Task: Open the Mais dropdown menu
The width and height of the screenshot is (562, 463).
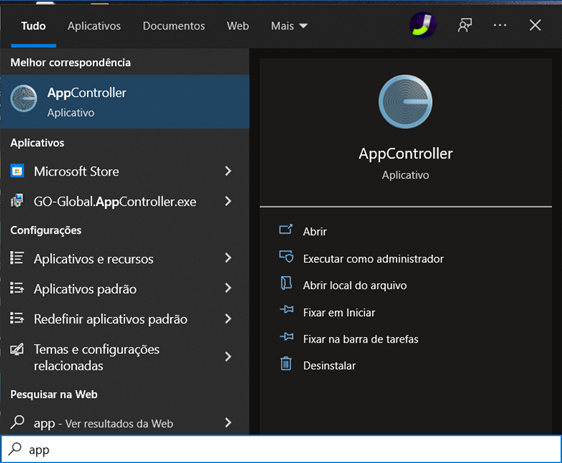Action: tap(289, 26)
